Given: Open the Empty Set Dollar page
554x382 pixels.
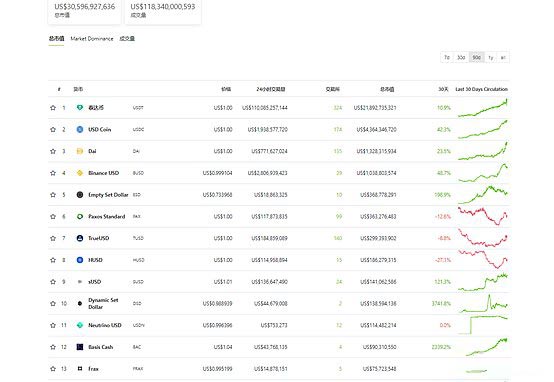Looking at the screenshot, I should coord(108,195).
